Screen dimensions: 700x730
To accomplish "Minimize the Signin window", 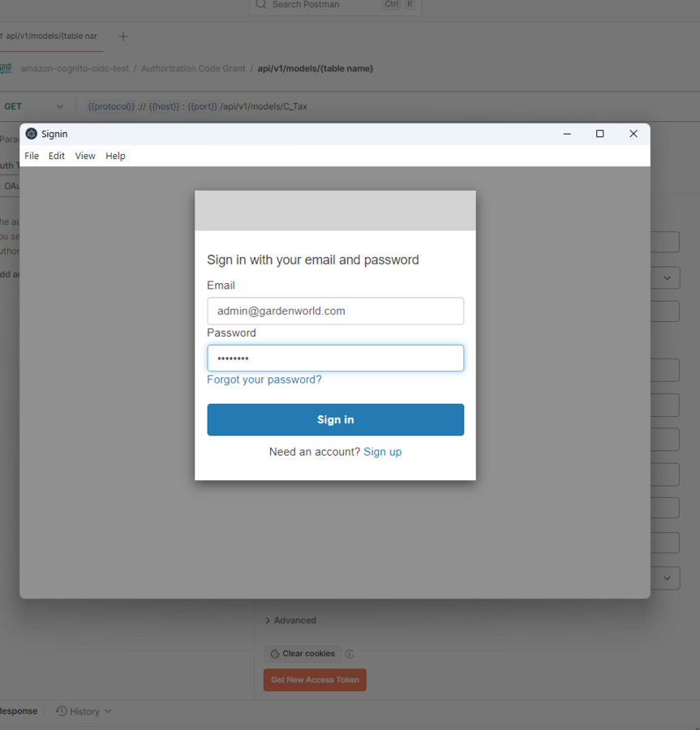I will tap(567, 134).
